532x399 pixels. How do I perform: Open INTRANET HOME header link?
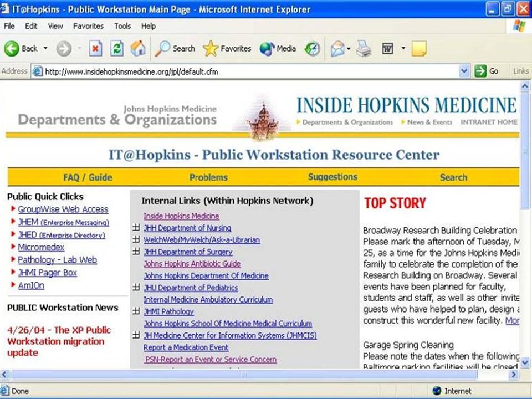coord(489,122)
